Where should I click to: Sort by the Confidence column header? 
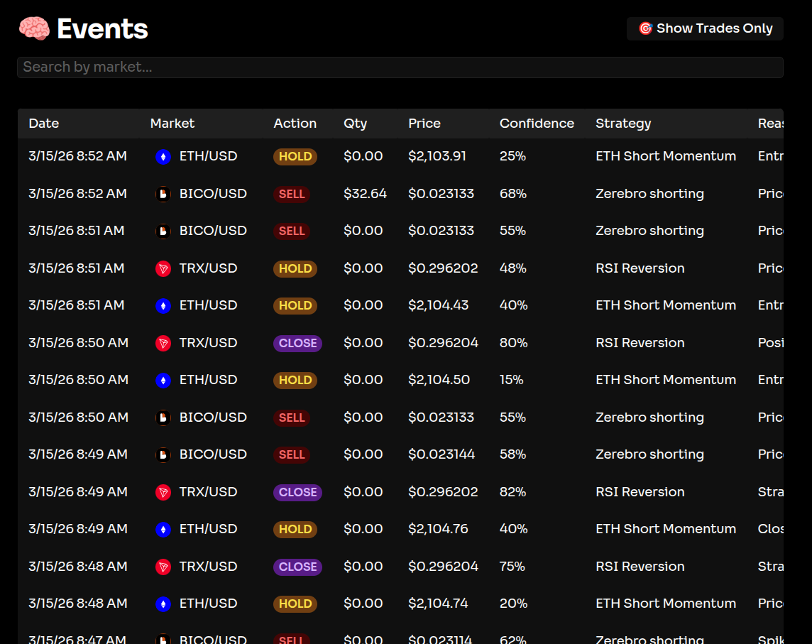click(x=537, y=124)
